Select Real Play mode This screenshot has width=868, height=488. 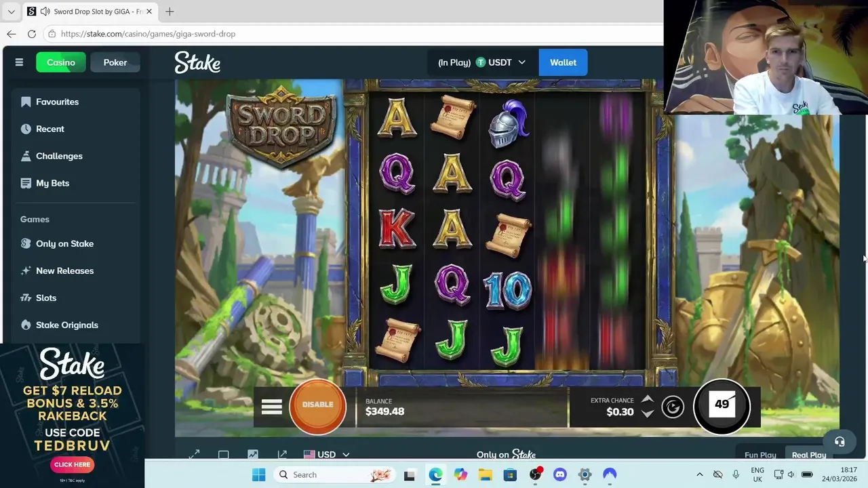tap(808, 455)
